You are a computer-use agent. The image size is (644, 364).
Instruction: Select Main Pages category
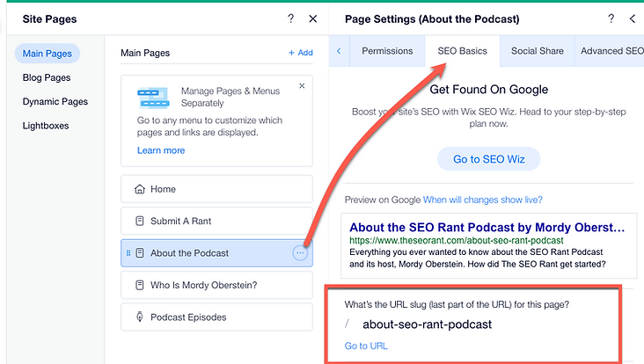[x=48, y=54]
